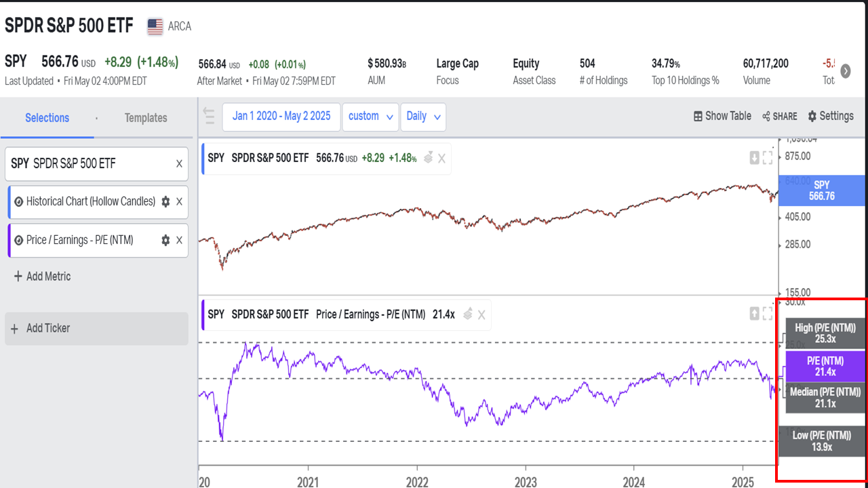Toggle the Show Table view
This screenshot has height=488, width=868.
(722, 116)
